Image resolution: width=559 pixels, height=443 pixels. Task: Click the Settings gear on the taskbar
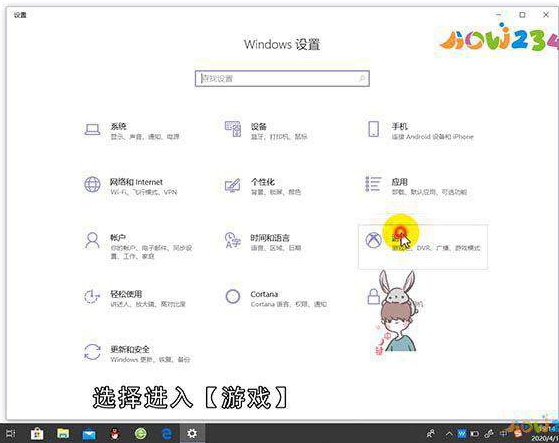[x=192, y=434]
